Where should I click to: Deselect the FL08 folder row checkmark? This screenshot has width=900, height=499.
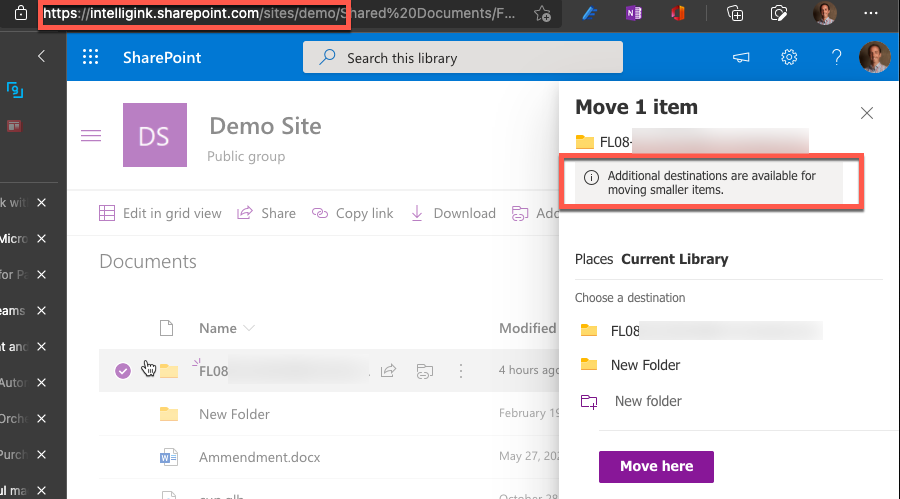coord(123,371)
